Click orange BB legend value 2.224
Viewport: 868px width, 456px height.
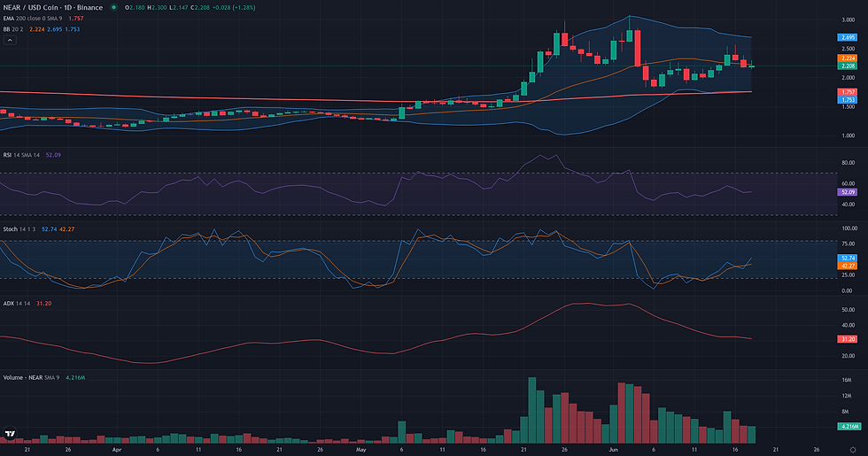pyautogui.click(x=36, y=29)
